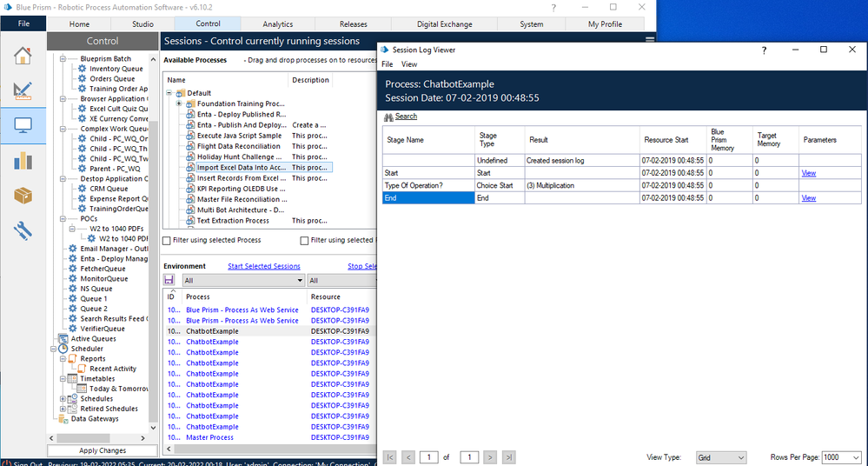Collapse the Scheduler tree node
This screenshot has width=868, height=466.
click(53, 349)
